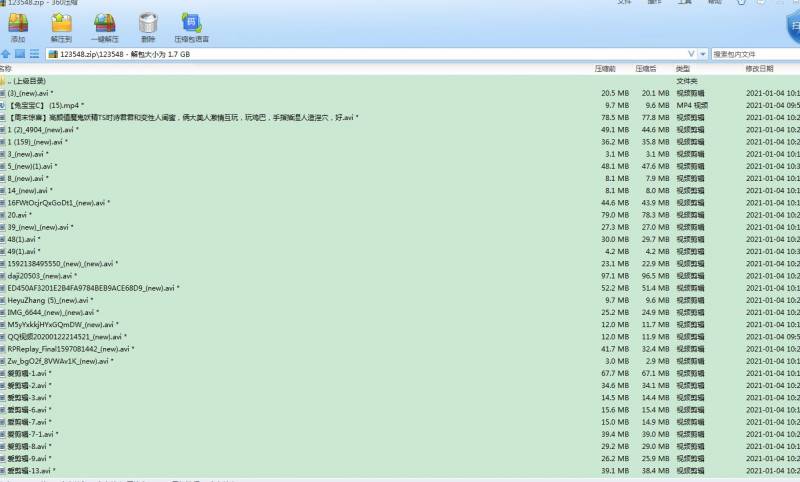Switch to large icon view mode
The height and width of the screenshot is (482, 800).
(x=20, y=53)
